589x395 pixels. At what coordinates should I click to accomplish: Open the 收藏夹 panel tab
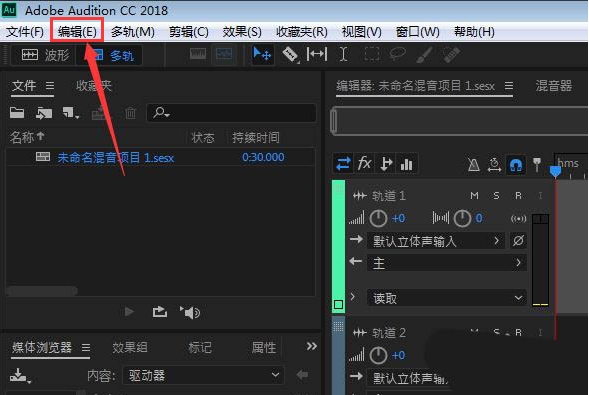94,86
